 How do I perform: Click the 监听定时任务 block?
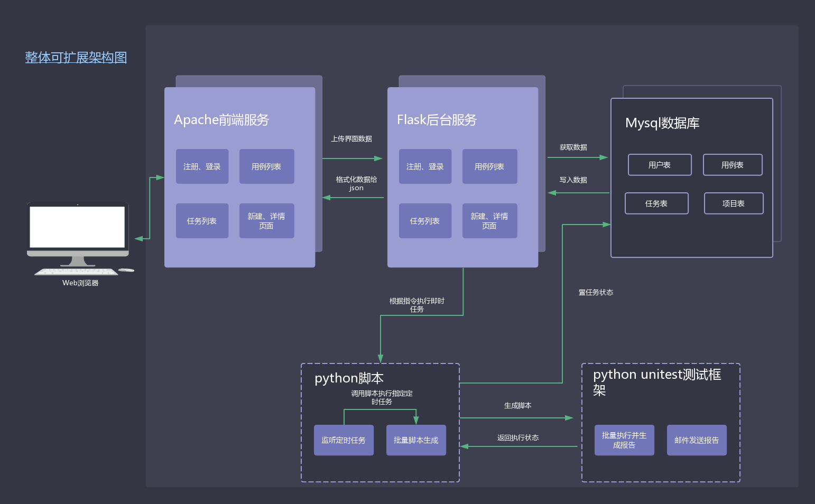[344, 440]
